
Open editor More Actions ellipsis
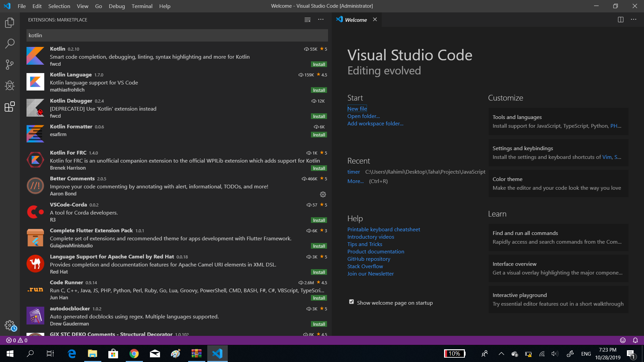tap(634, 19)
